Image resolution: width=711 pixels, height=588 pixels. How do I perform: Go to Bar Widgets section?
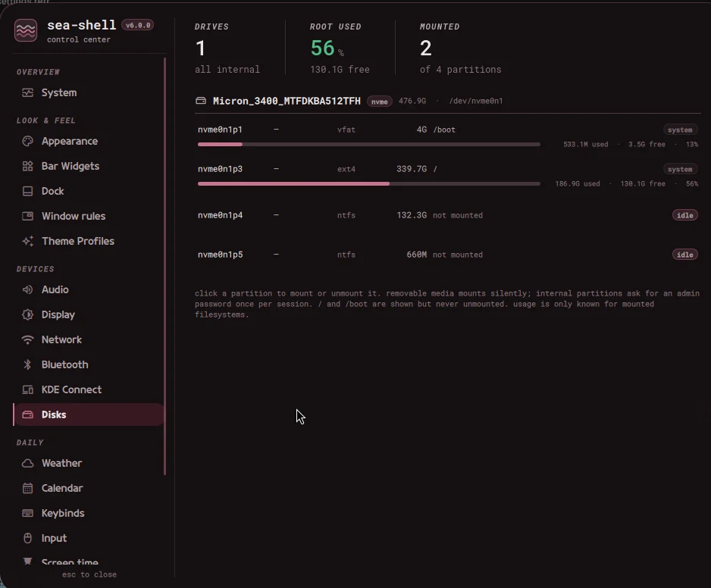coord(89,166)
